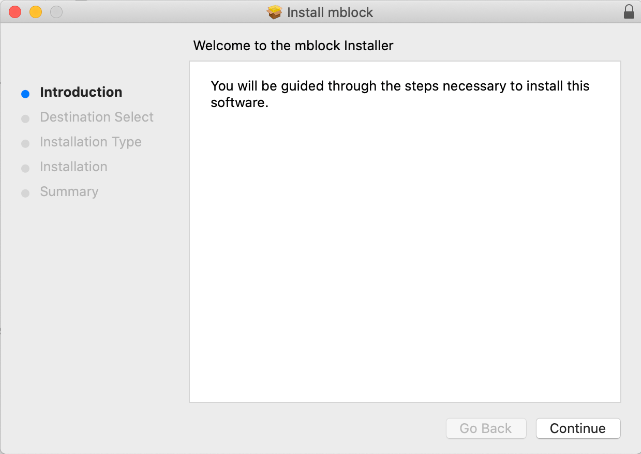641x454 pixels.
Task: Close the installer with red button
Action: (x=15, y=12)
